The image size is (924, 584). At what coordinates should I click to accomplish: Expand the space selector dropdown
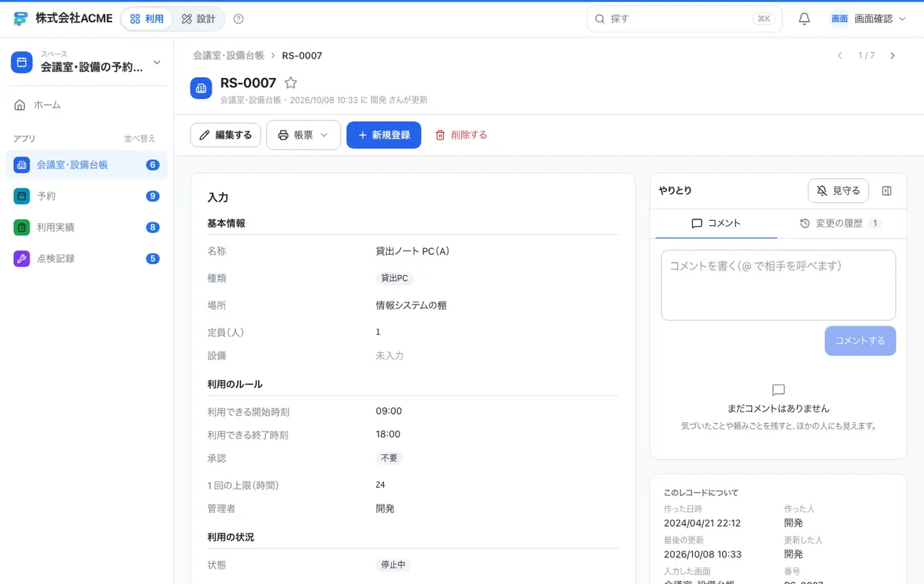tap(87, 63)
